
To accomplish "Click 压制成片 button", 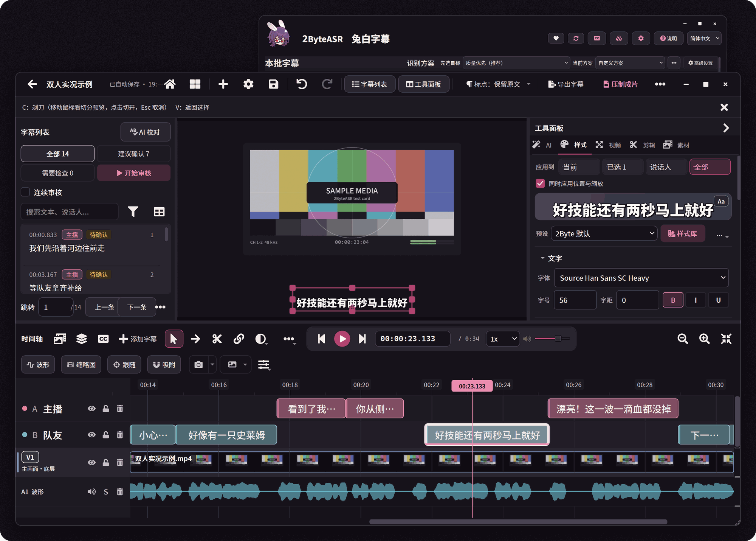I will (x=620, y=84).
